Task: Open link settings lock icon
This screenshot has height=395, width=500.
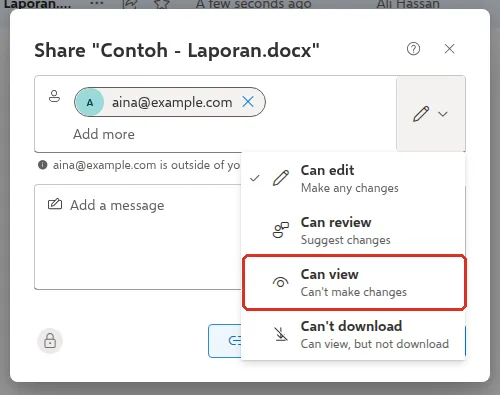Action: coord(50,341)
